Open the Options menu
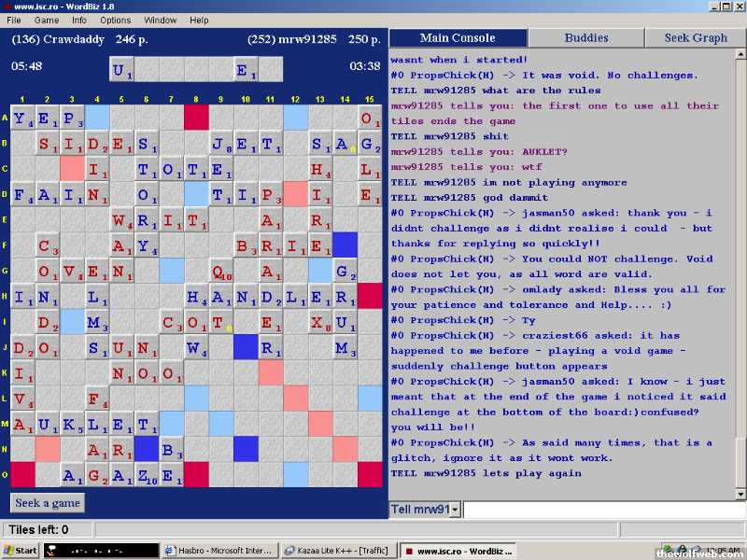This screenshot has width=747, height=560. (x=116, y=20)
